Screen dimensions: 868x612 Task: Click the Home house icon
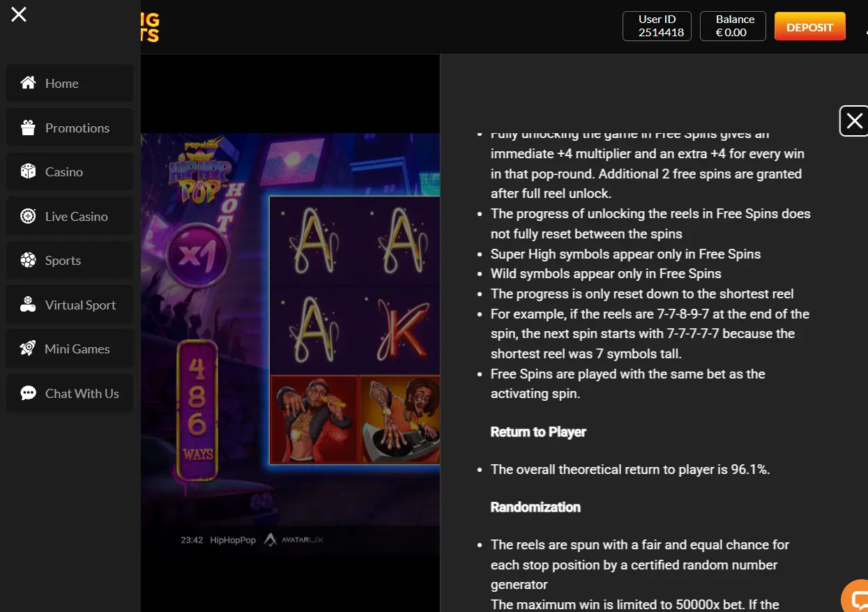[x=28, y=83]
